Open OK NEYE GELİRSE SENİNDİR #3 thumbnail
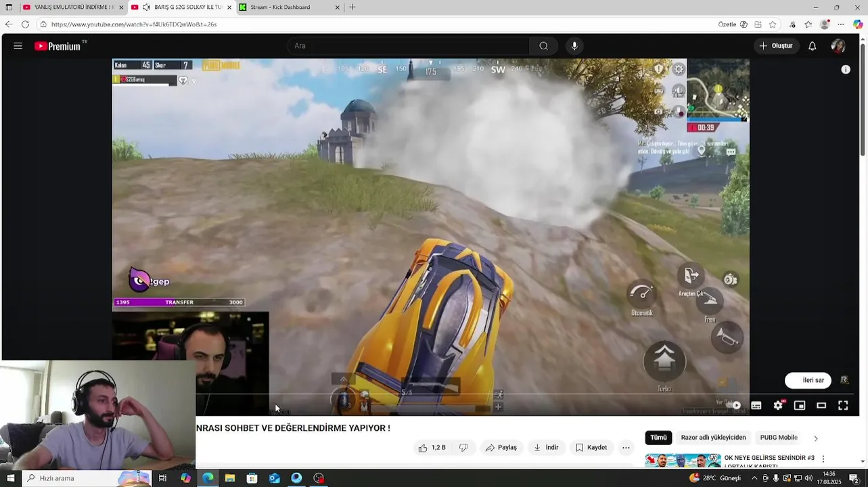Screen dimensions: 868x487 point(683,461)
